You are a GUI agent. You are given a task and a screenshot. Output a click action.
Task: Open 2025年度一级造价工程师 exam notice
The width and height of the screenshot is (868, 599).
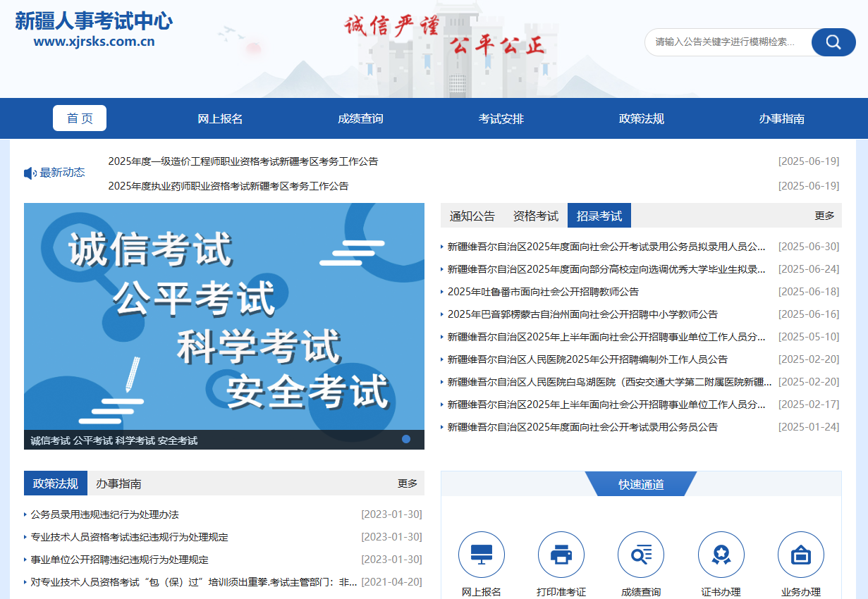[x=243, y=161]
